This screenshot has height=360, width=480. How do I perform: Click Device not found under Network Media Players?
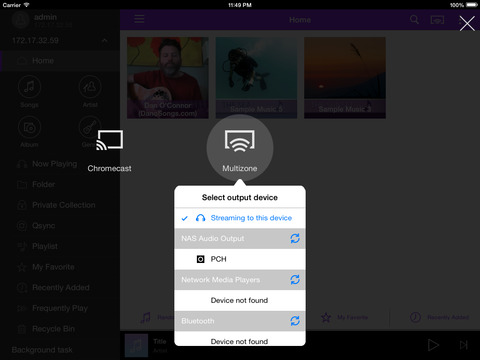click(x=239, y=300)
